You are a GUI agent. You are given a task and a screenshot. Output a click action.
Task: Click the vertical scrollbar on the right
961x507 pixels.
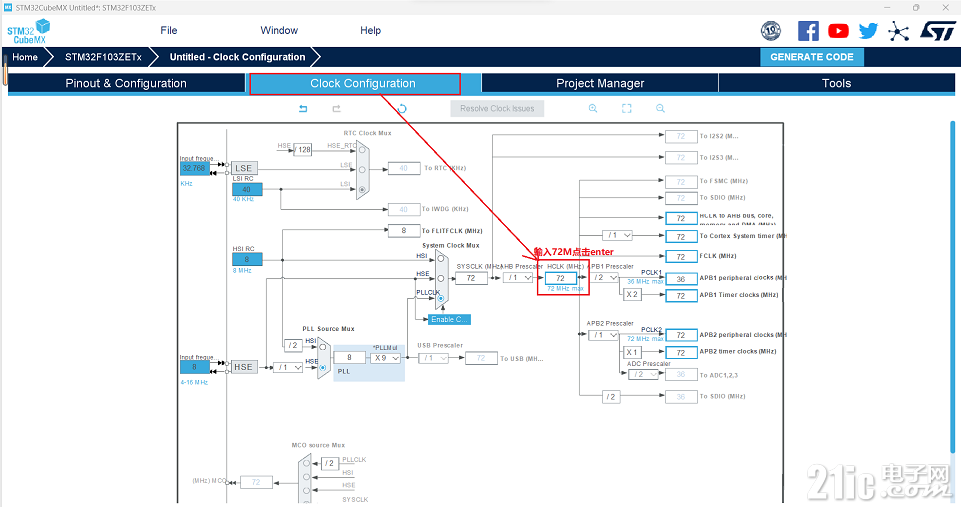[x=952, y=288]
